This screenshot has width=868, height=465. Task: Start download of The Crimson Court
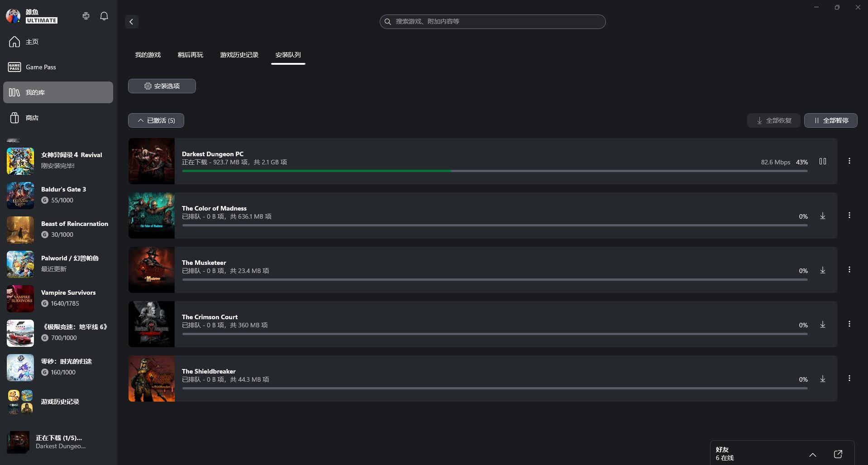tap(823, 324)
